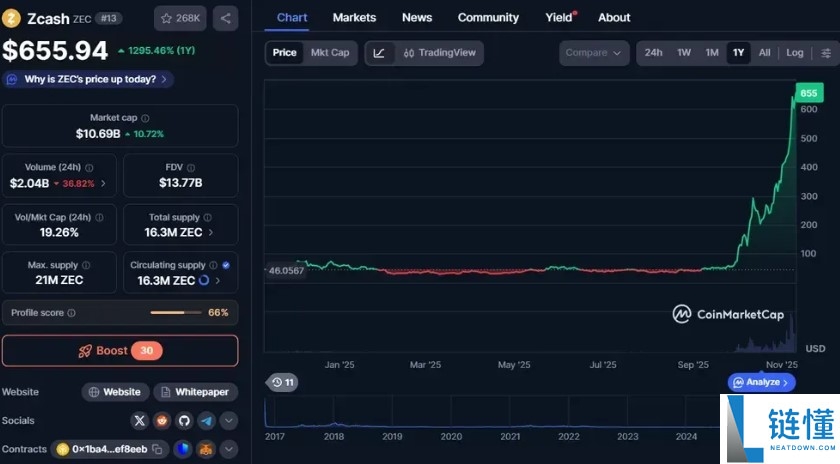Toggle Log scale

tap(794, 53)
